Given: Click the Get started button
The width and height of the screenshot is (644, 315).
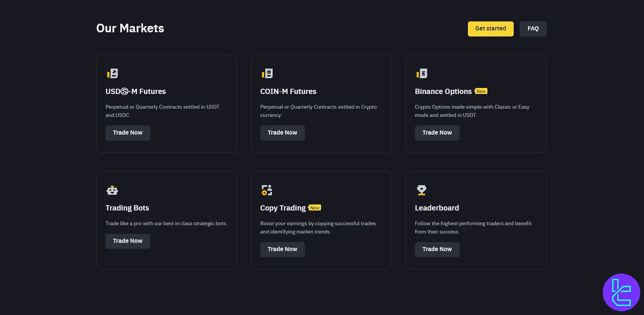Looking at the screenshot, I should [490, 29].
